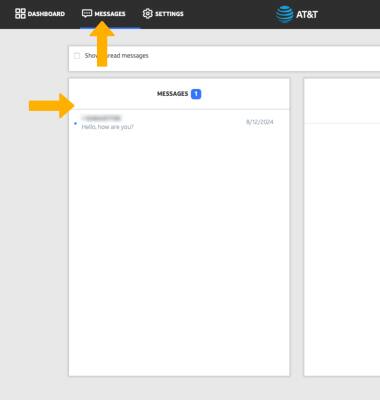
Task: Click the blue unread dot beside message
Action: [x=75, y=123]
